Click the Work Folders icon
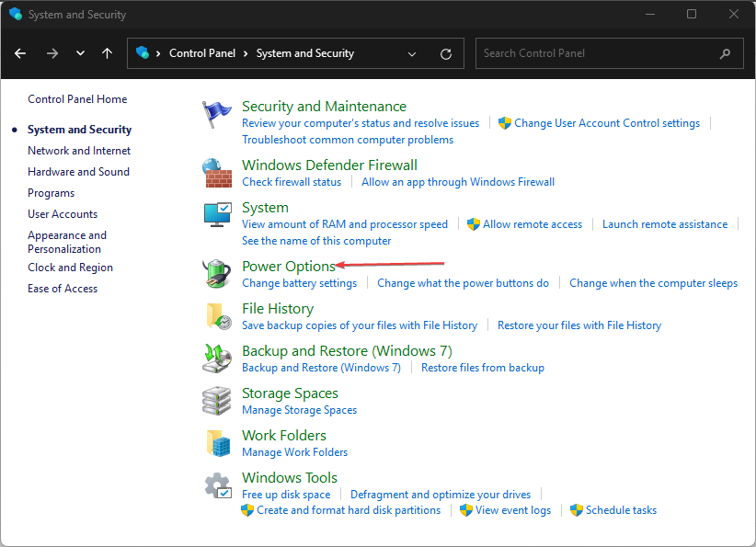This screenshot has height=547, width=756. tap(216, 443)
